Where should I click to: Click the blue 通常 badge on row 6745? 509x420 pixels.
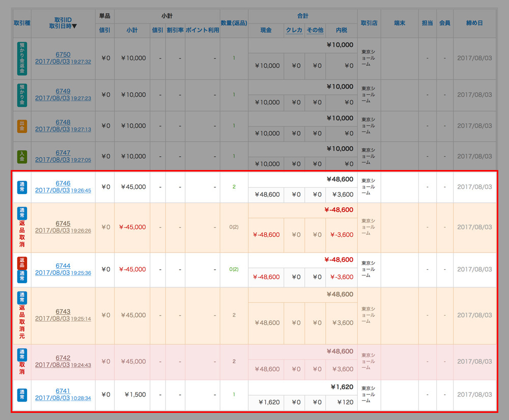pyautogui.click(x=22, y=213)
